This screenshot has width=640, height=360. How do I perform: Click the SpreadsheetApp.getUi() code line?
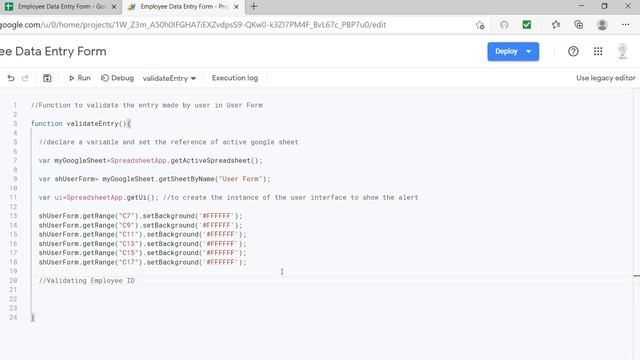point(228,197)
